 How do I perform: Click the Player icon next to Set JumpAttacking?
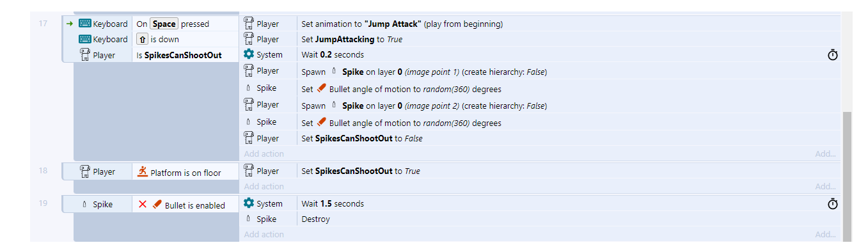click(x=249, y=39)
